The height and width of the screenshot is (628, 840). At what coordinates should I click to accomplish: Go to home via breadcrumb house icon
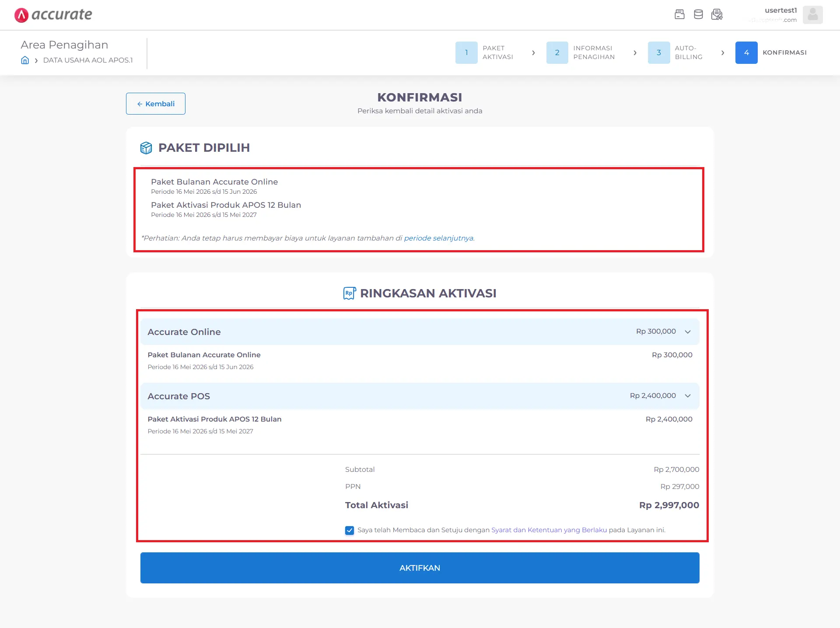click(x=25, y=60)
